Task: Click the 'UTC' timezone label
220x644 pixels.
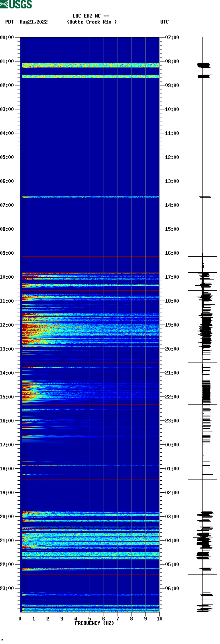Action: pos(165,22)
